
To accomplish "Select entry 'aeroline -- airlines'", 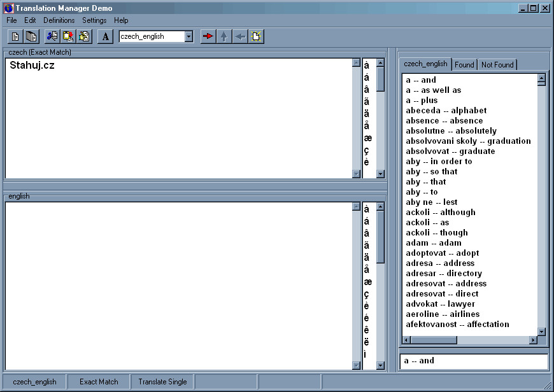I will [x=443, y=314].
